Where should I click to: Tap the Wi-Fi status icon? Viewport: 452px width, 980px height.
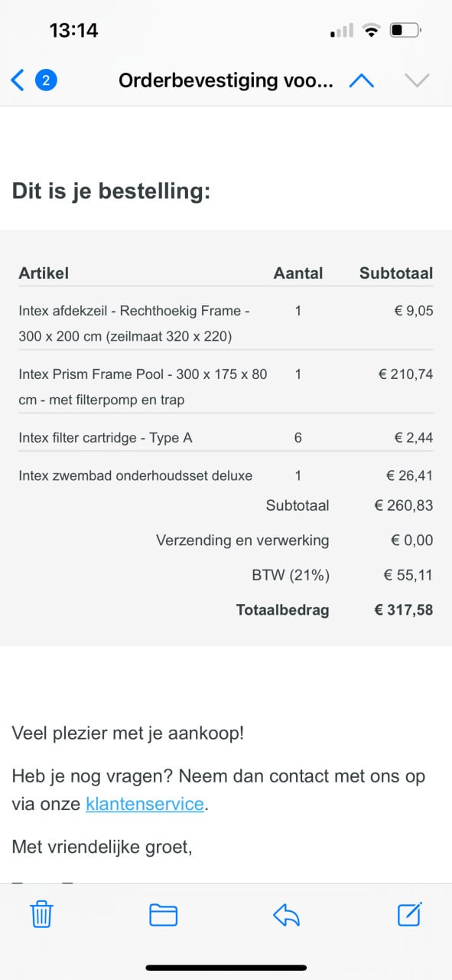(x=372, y=31)
